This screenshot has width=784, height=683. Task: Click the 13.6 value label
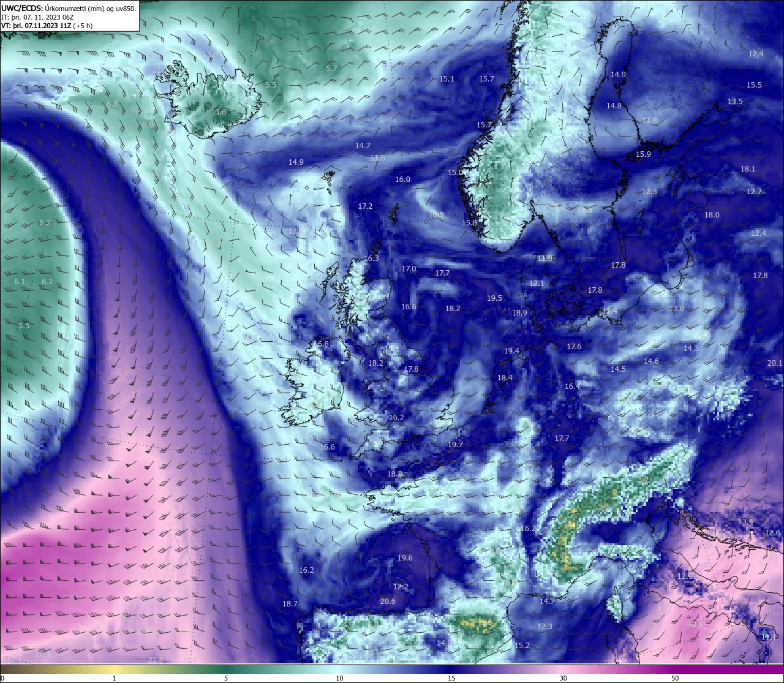pyautogui.click(x=676, y=309)
